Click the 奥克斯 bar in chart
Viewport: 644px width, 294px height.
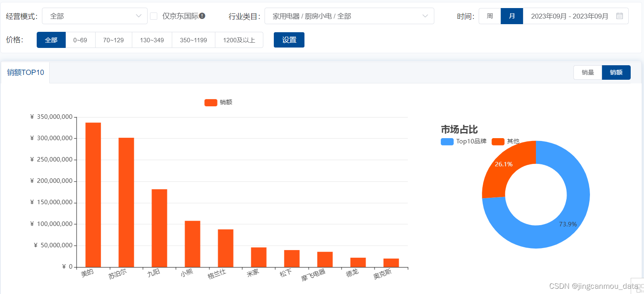[x=391, y=263]
